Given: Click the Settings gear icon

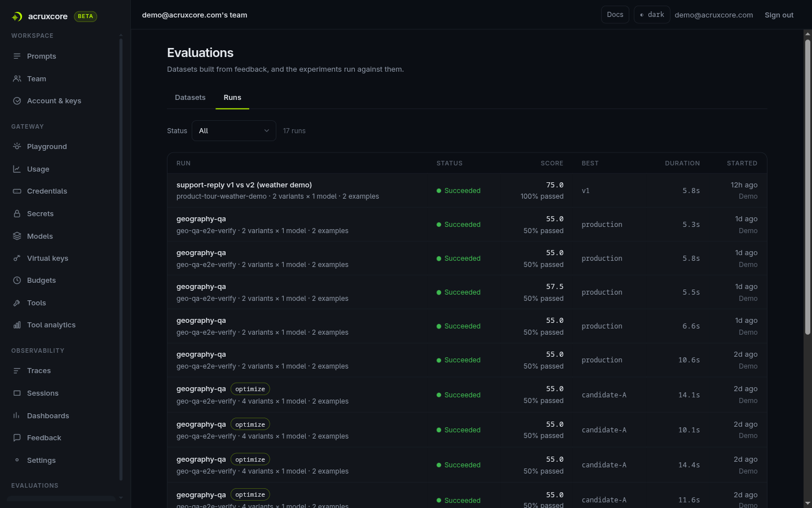Looking at the screenshot, I should click(17, 460).
